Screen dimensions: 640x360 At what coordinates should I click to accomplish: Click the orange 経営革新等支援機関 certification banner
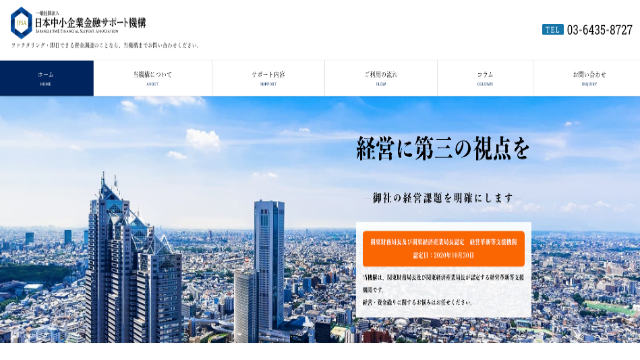pos(444,249)
